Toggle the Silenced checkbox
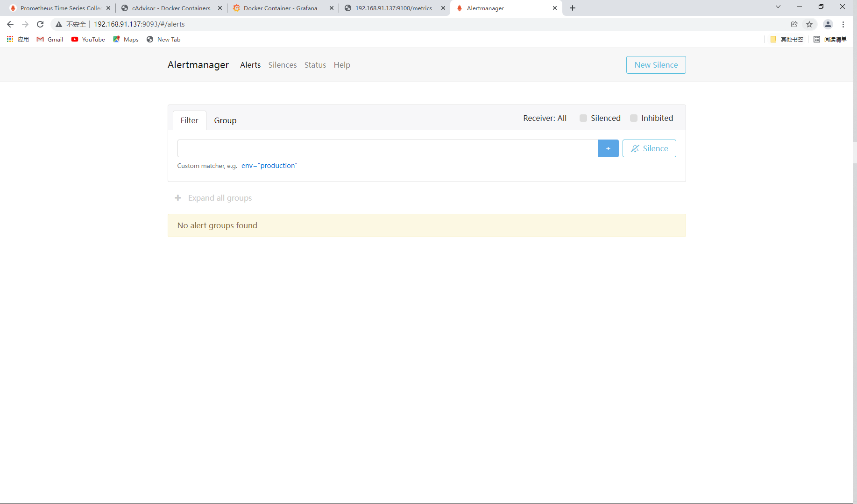Screen dimensions: 857x504 583,118
